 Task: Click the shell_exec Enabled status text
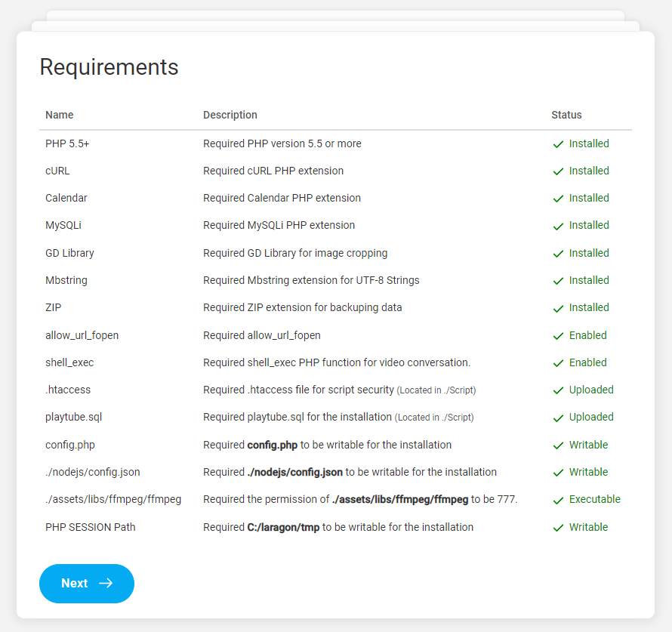587,362
